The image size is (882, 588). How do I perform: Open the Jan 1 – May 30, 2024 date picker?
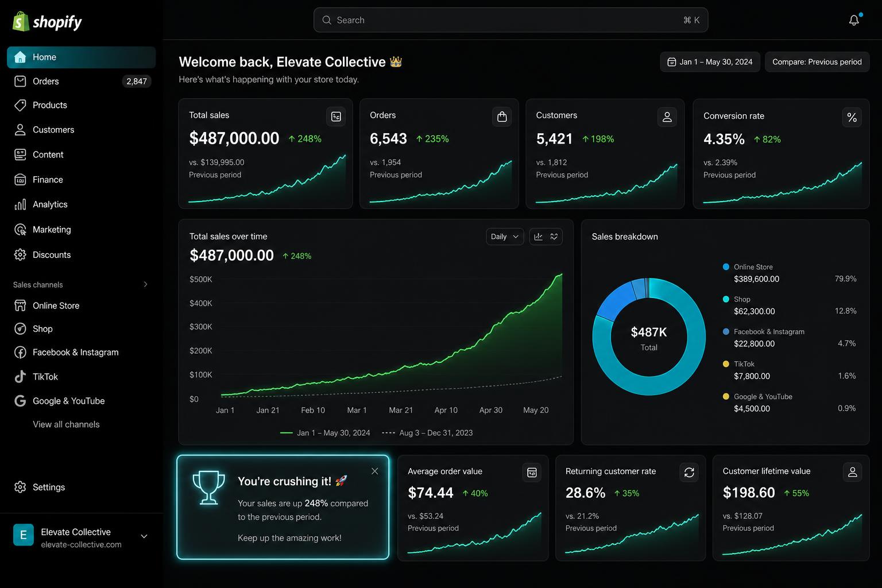click(x=710, y=62)
